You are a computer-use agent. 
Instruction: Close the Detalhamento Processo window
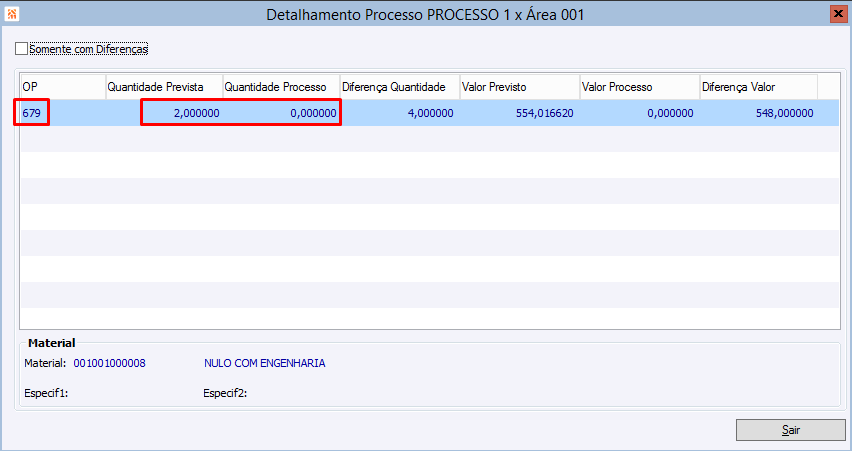click(838, 14)
